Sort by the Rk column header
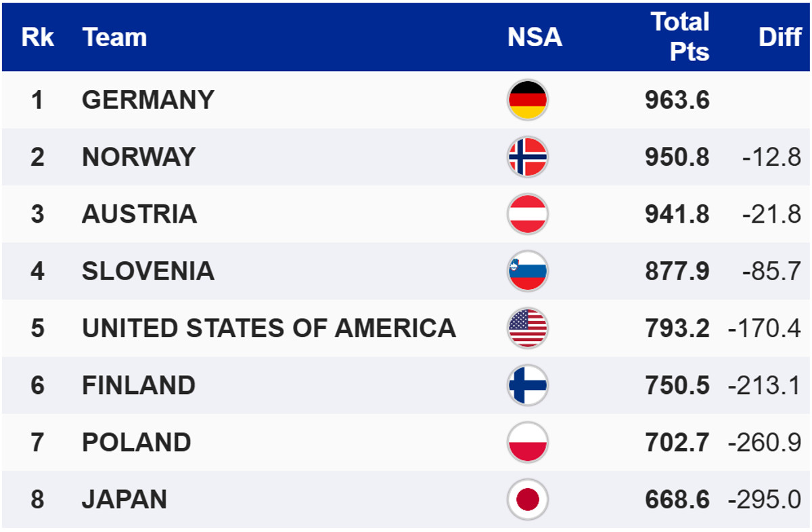Screen dimensions: 812x532 tap(37, 37)
